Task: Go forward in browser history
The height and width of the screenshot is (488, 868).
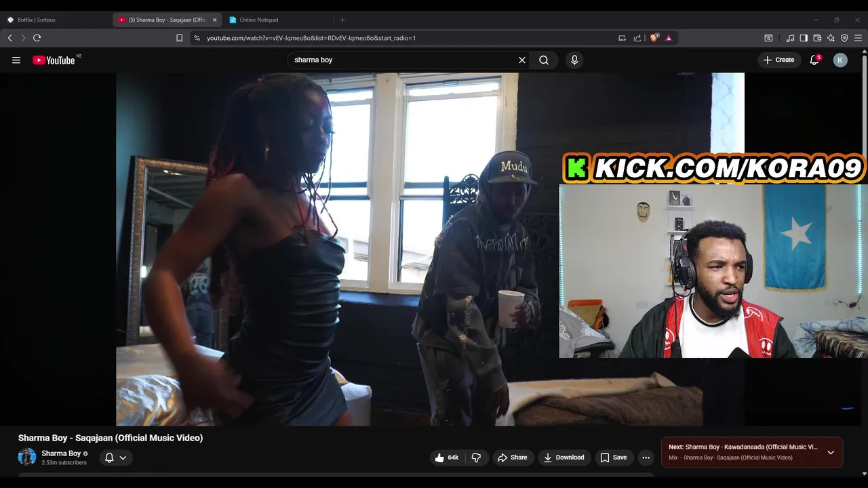Action: (23, 38)
